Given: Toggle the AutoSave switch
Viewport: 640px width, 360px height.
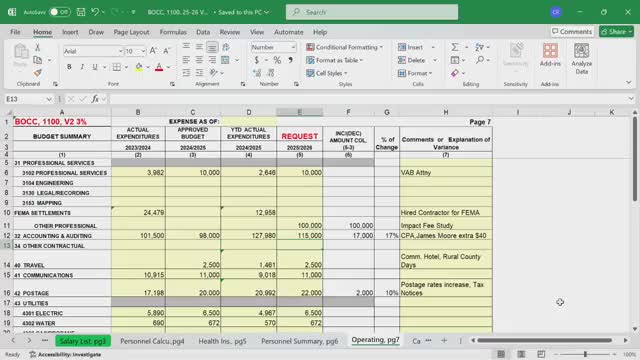Looking at the screenshot, I should [x=60, y=12].
